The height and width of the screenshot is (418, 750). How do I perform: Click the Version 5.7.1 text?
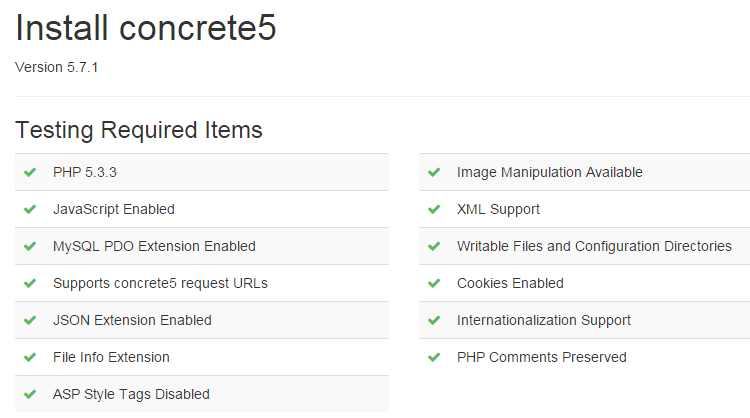pos(56,68)
